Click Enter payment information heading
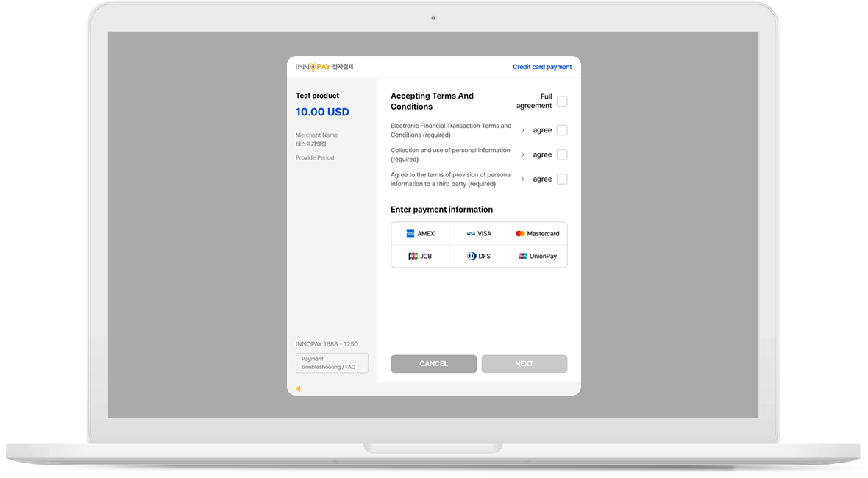The width and height of the screenshot is (868, 478). point(442,209)
